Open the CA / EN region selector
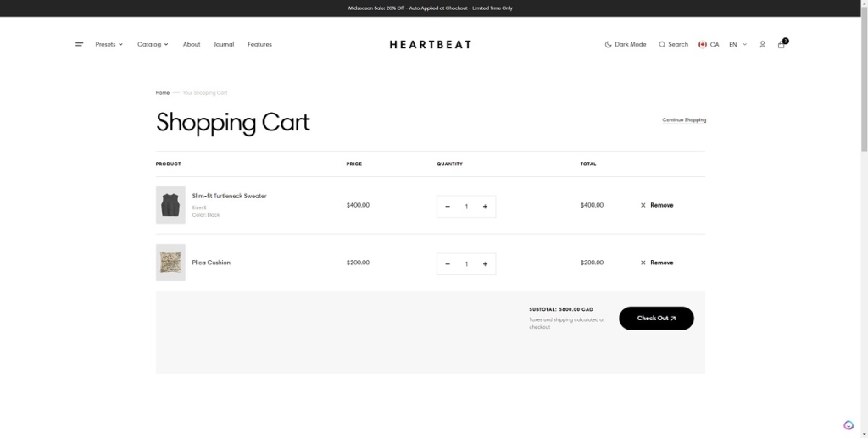The width and height of the screenshot is (868, 438). (x=722, y=44)
